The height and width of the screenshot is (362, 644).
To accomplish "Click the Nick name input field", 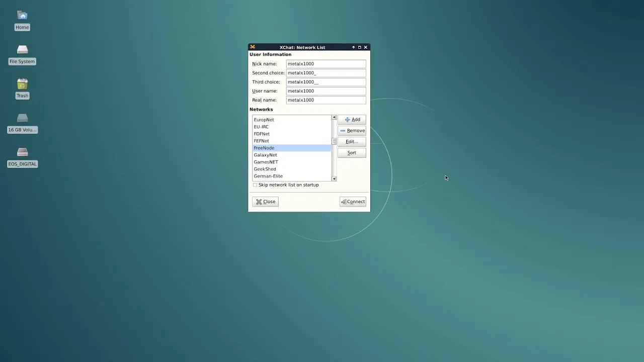I will pyautogui.click(x=326, y=64).
